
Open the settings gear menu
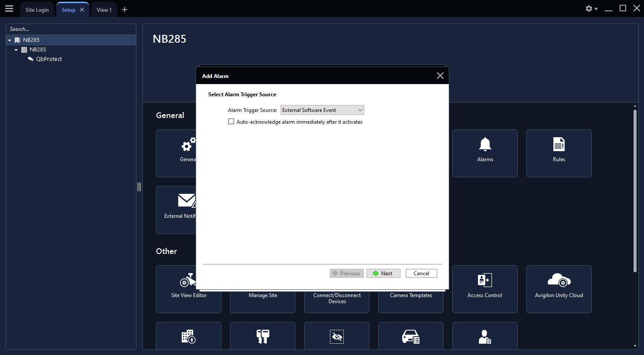point(591,9)
